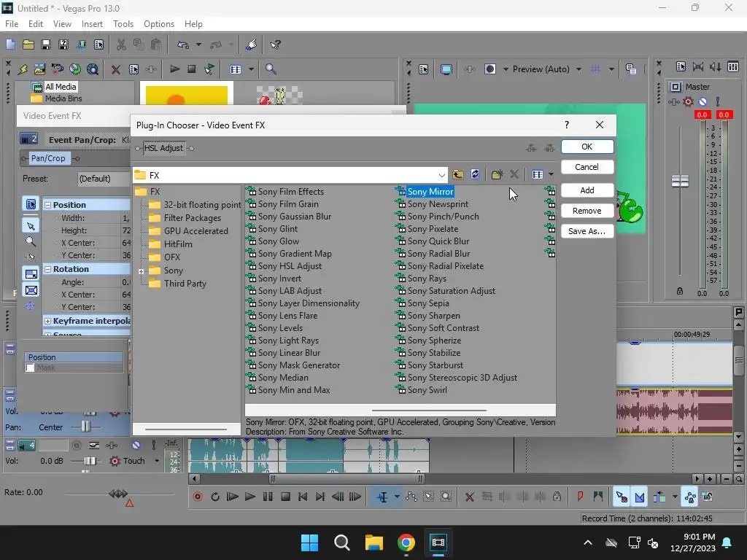Select the Normal Edit tool in transport bar

click(382, 497)
